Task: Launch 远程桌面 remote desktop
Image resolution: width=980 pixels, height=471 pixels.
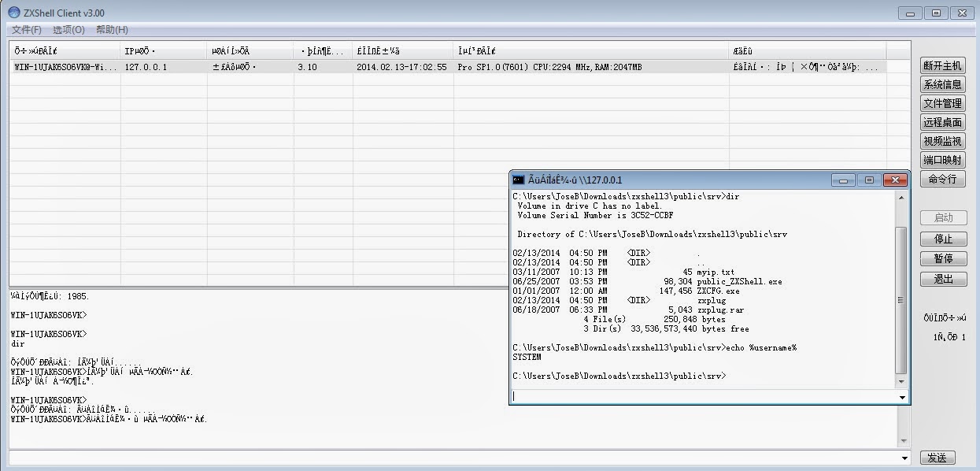Action: 942,123
